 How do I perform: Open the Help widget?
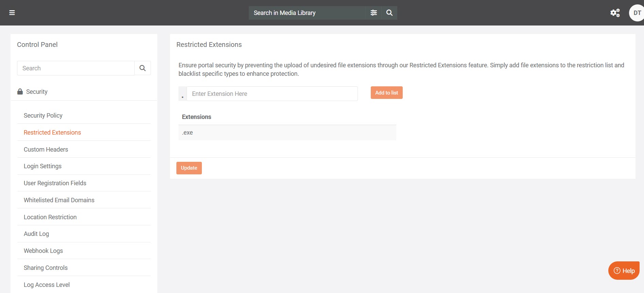pos(624,271)
